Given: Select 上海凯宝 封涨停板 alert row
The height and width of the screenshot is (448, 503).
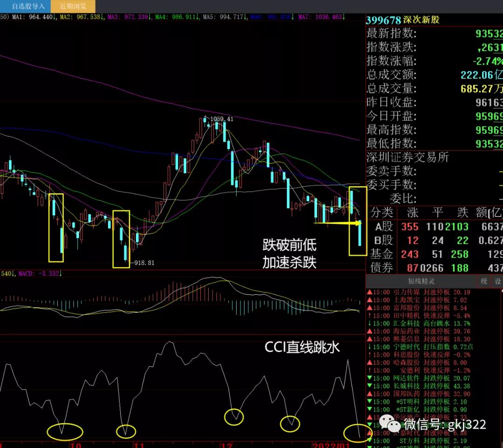Looking at the screenshot, I should pyautogui.click(x=417, y=300).
